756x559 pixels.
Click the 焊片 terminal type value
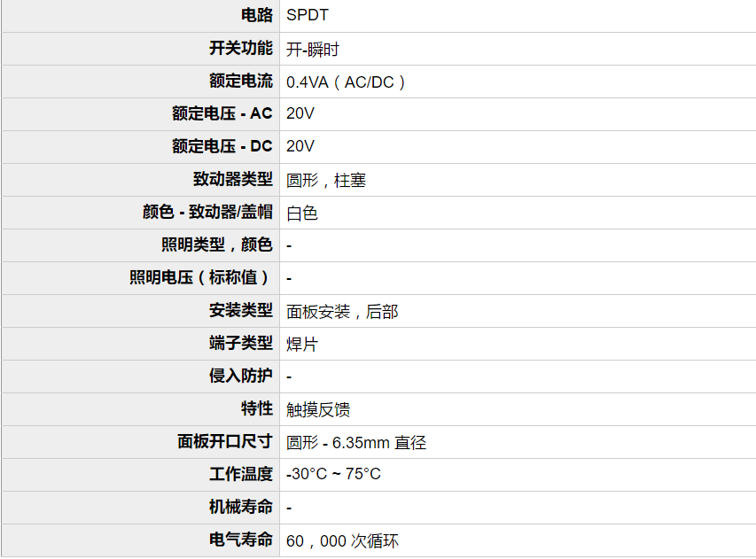[x=302, y=344]
